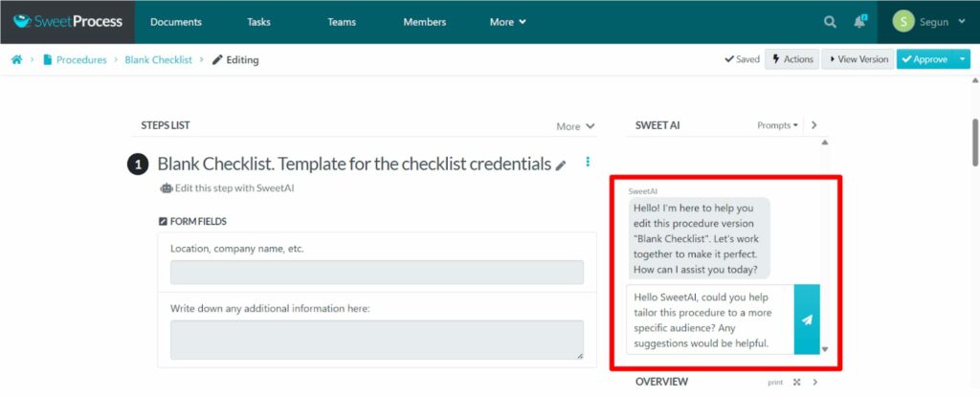The height and width of the screenshot is (396, 980).
Task: Open the Tasks menu
Action: pyautogui.click(x=258, y=22)
